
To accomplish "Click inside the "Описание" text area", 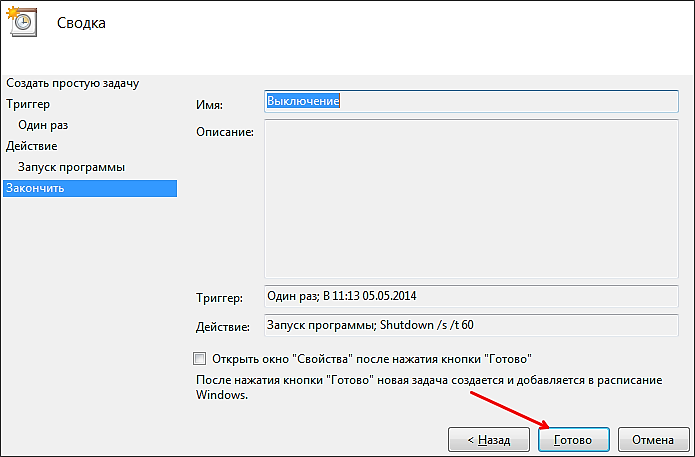I will pyautogui.click(x=470, y=198).
